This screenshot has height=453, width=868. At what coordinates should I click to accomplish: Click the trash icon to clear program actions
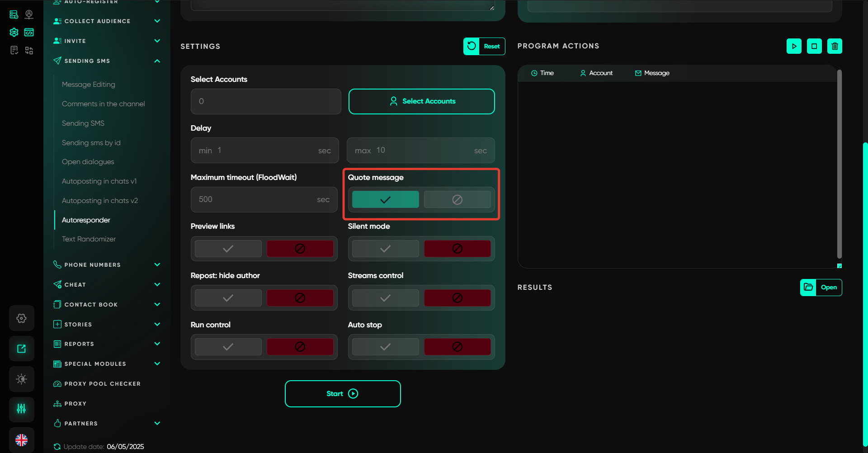pos(835,46)
